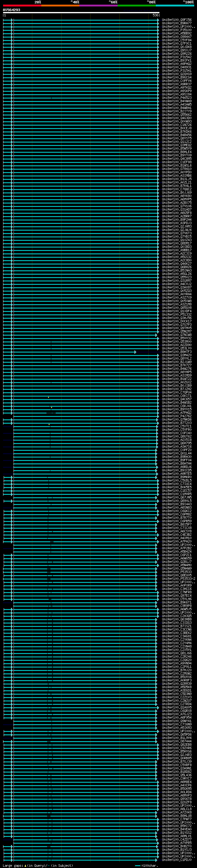Select hit label UniRef100_P53533-2
The image size is (197, 868).
click(179, 579)
